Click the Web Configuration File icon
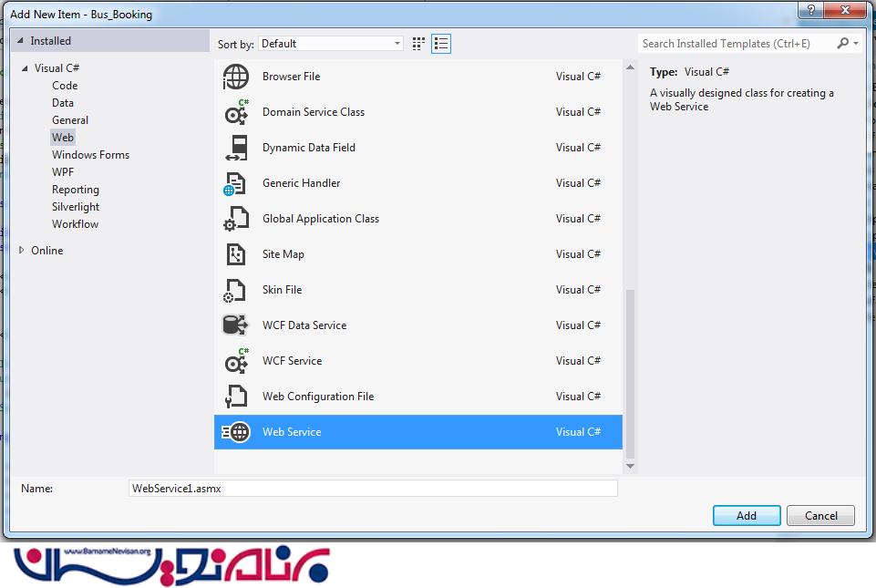Image resolution: width=876 pixels, height=588 pixels. coord(236,397)
